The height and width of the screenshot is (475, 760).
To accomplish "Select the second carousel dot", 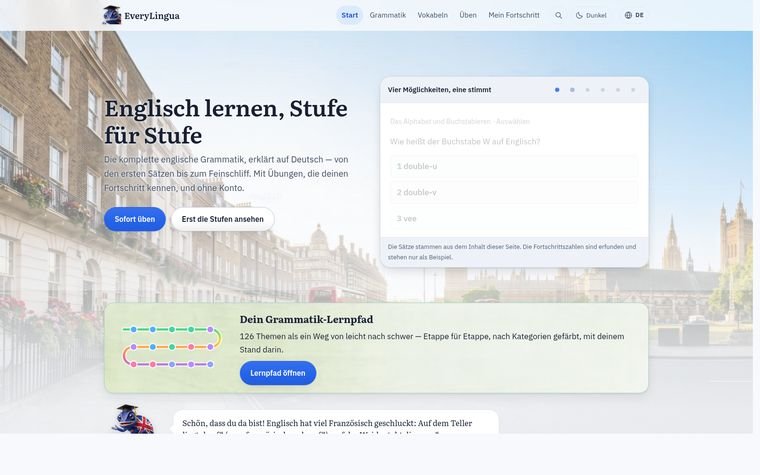I will point(572,90).
